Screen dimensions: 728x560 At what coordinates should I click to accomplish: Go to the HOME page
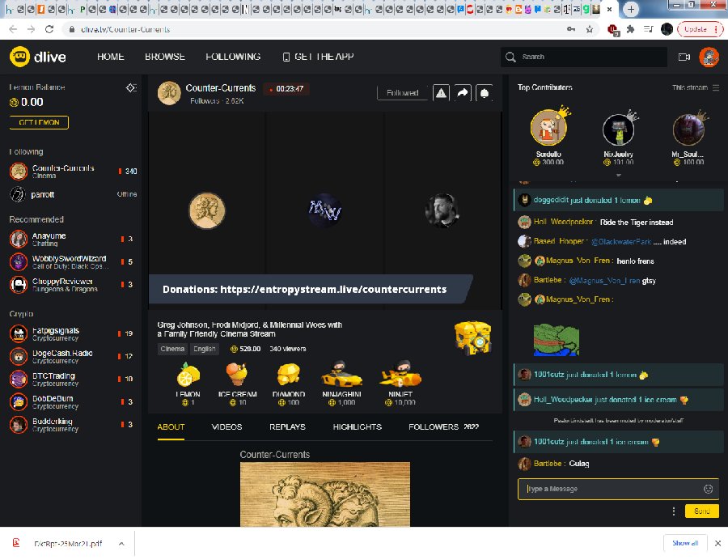pyautogui.click(x=111, y=57)
